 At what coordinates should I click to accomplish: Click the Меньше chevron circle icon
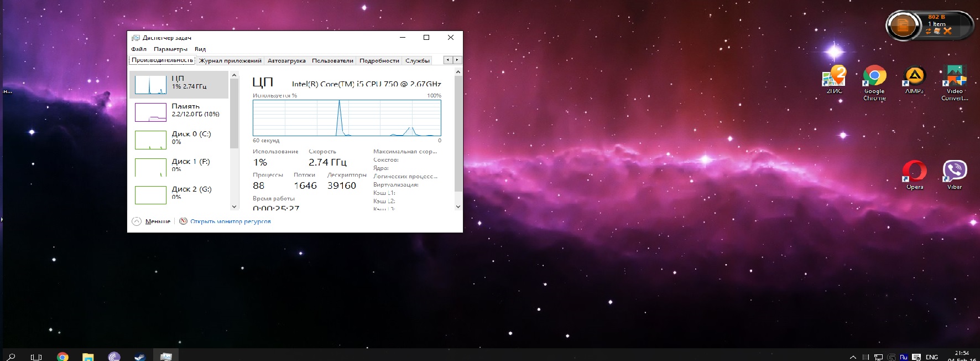pos(137,221)
